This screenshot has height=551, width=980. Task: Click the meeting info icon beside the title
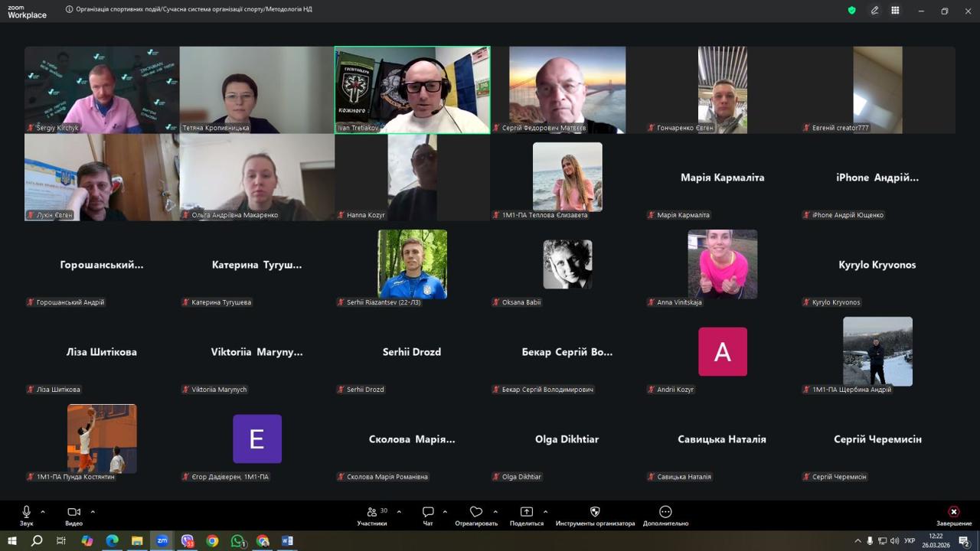pos(70,10)
